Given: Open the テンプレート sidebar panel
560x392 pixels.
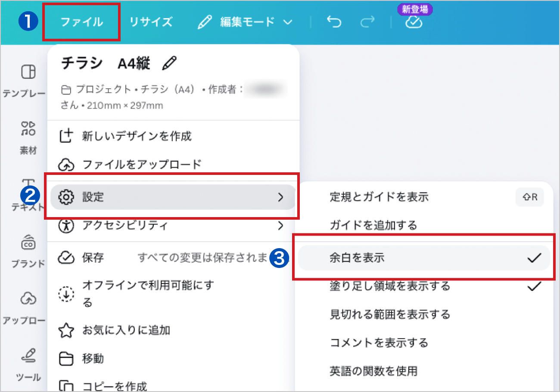Looking at the screenshot, I should pyautogui.click(x=24, y=81).
